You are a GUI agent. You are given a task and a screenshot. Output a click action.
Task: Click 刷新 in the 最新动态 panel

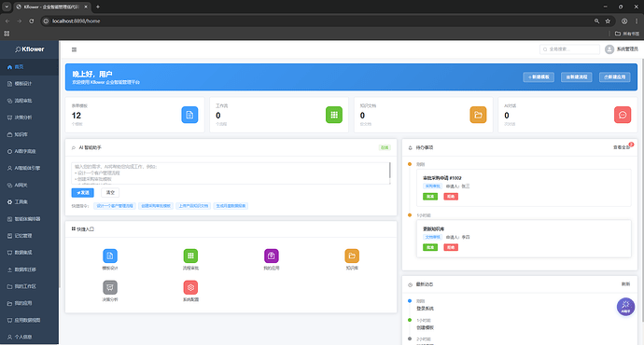click(625, 283)
